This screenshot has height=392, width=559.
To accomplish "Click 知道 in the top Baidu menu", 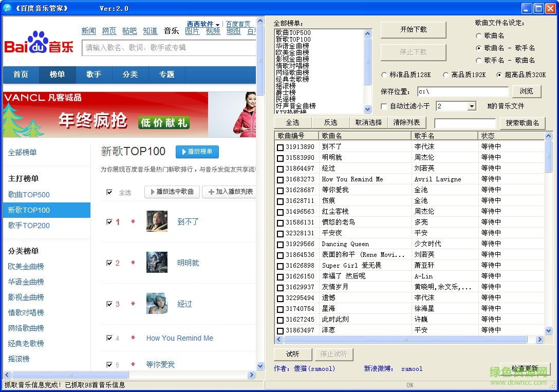I will (x=150, y=30).
